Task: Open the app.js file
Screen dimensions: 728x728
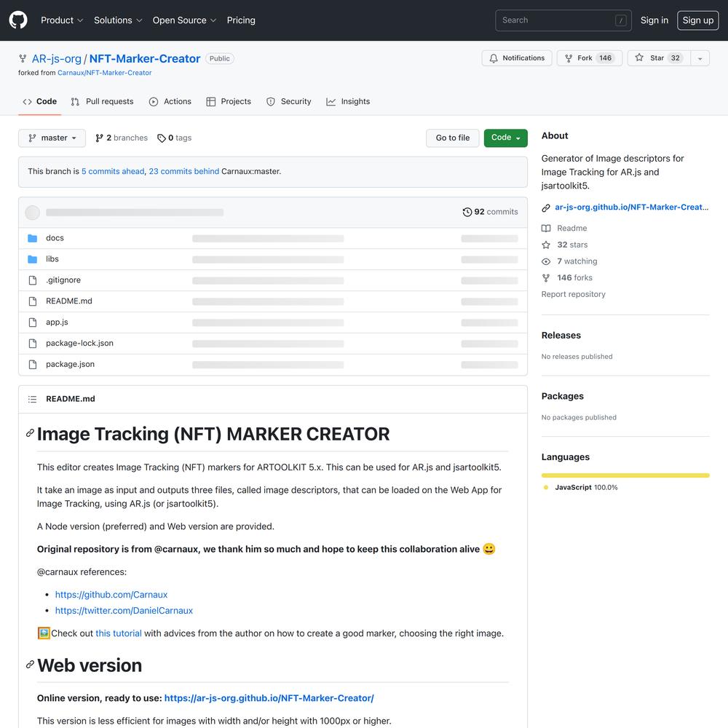Action: [57, 323]
